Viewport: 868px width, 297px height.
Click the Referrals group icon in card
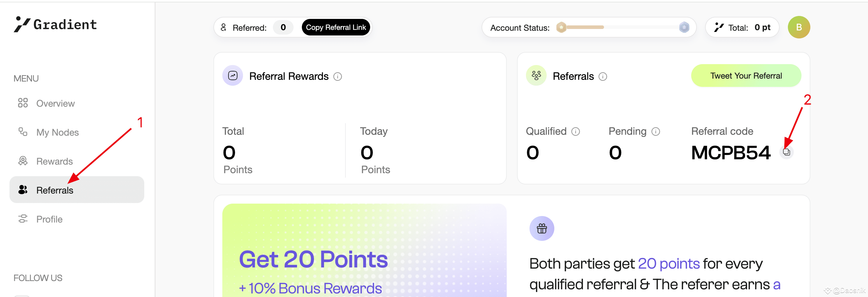pos(536,75)
